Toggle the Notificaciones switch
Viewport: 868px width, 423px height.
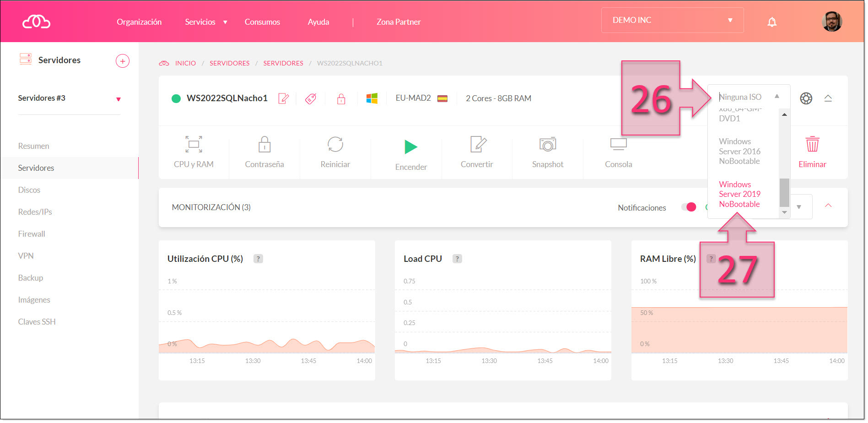689,207
